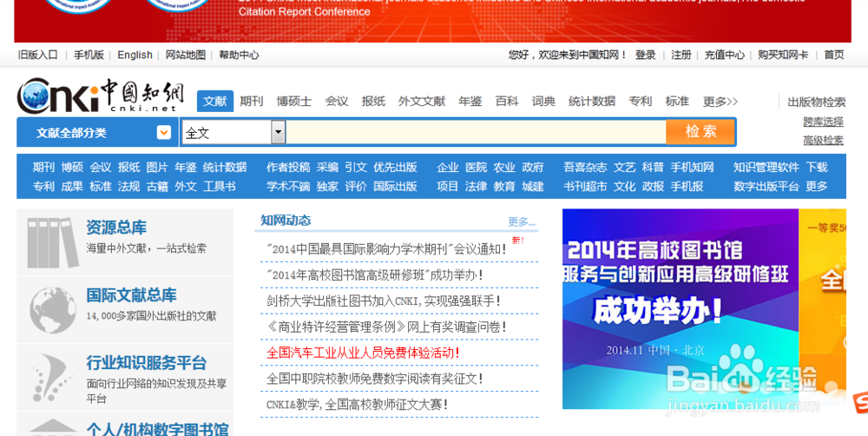Open 商业特许经营管理条例 survey news
This screenshot has height=436, width=868.
pos(386,327)
